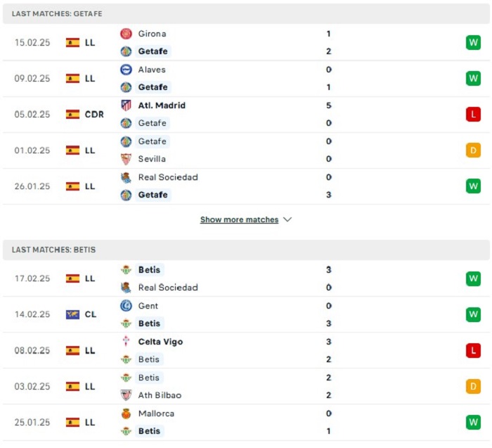Select the Last Matches: Betis header
The image size is (492, 448).
tap(246, 250)
